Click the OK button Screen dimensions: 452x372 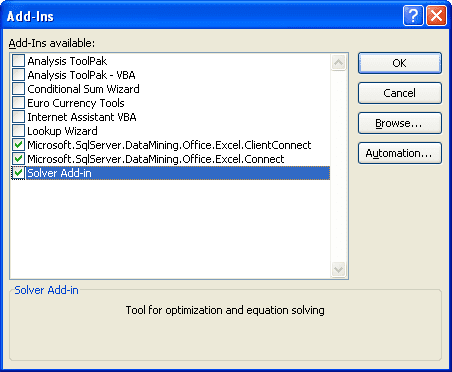[400, 63]
